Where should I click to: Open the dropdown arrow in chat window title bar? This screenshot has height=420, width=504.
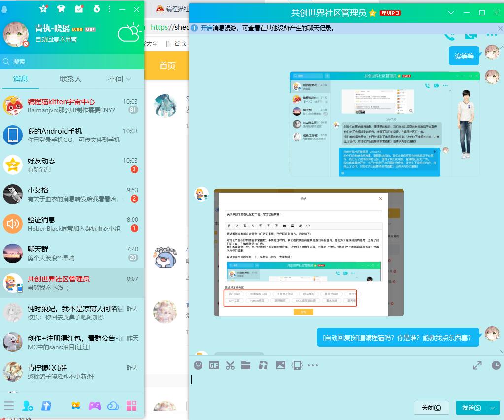pos(451,13)
